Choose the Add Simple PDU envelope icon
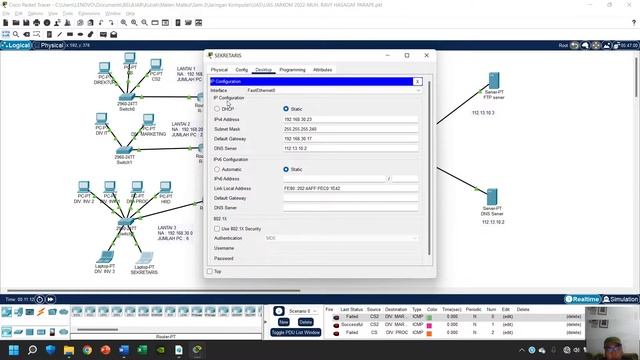The image size is (640, 360). 103,34
